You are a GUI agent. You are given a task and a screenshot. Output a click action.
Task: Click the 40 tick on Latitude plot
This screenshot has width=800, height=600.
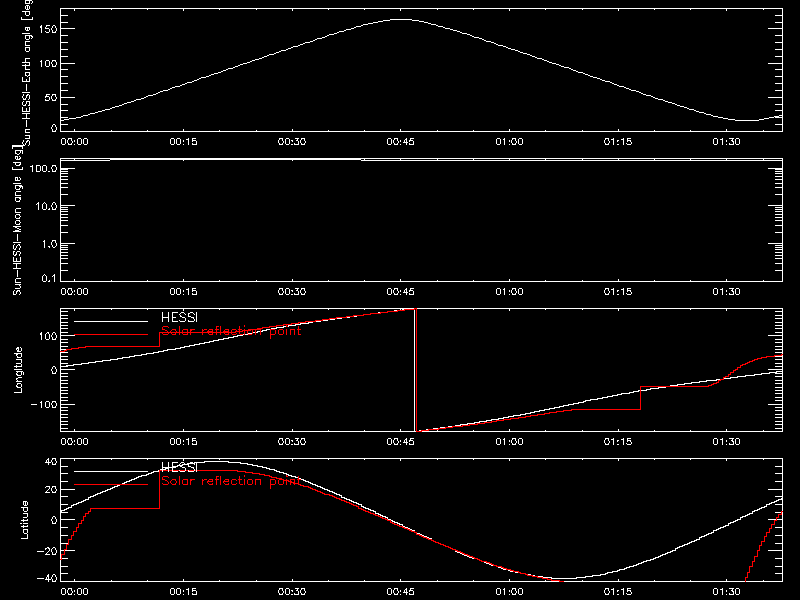(x=52, y=462)
